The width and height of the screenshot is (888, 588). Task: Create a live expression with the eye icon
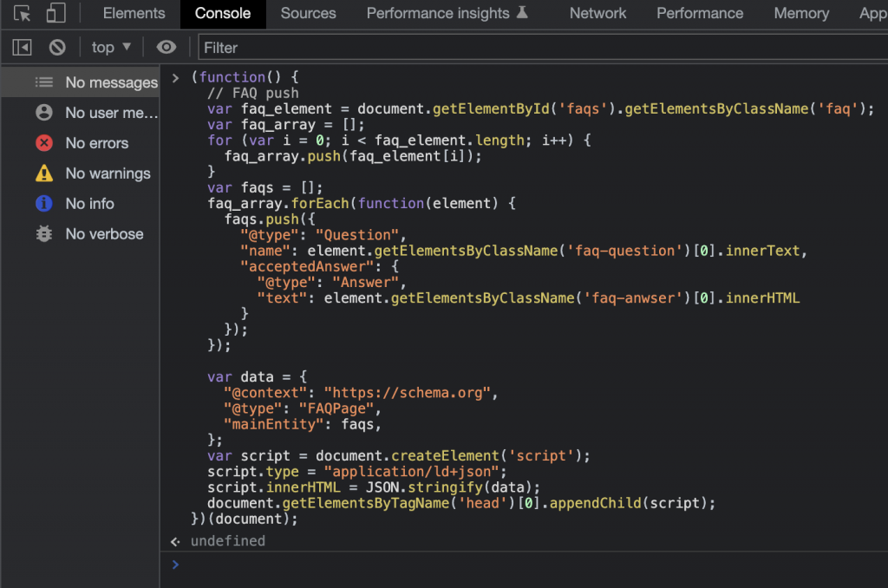pos(166,48)
